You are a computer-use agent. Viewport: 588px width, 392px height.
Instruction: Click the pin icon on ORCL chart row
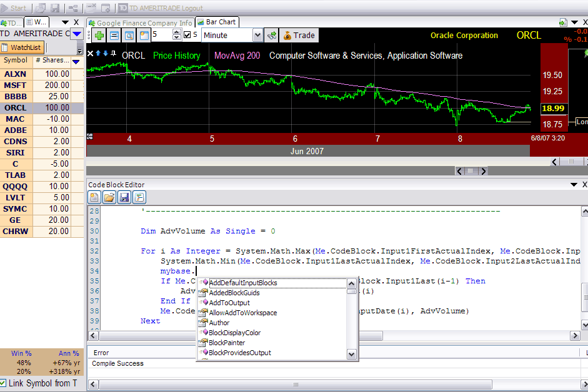[x=113, y=53]
